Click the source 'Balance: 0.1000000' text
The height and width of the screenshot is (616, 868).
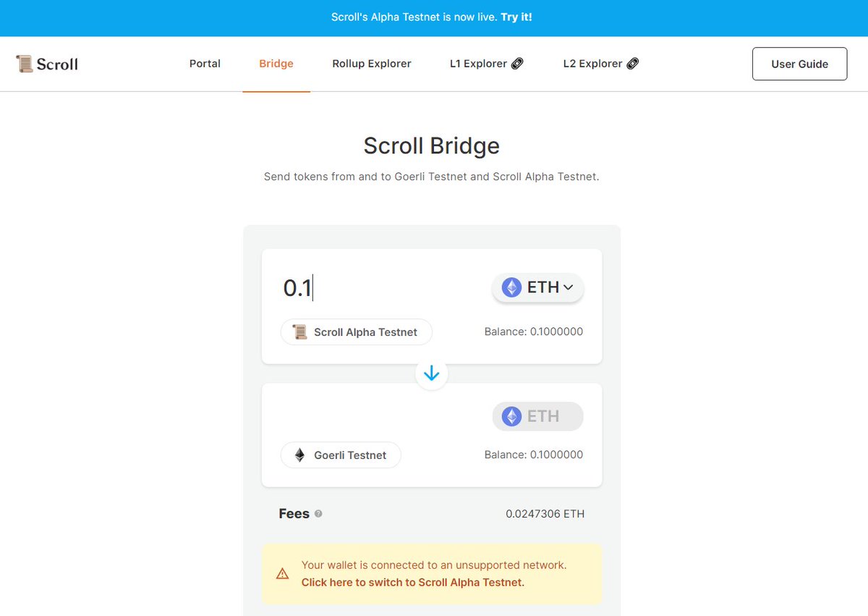534,332
